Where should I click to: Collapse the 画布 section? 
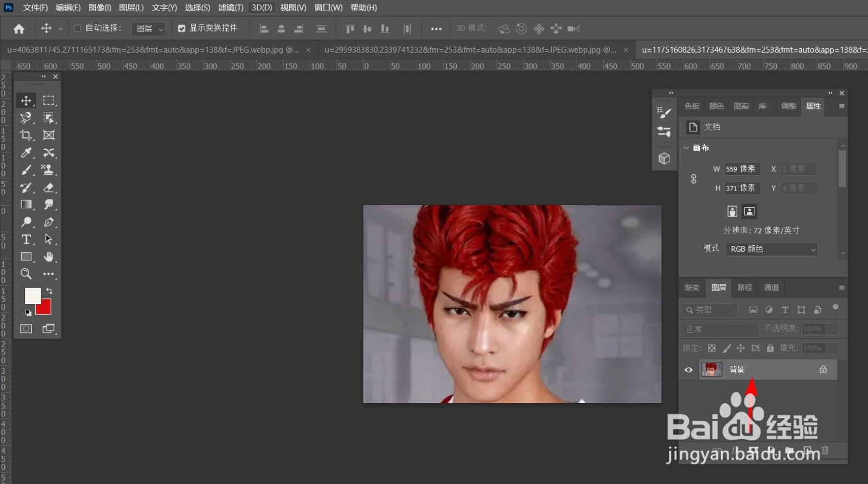click(686, 148)
